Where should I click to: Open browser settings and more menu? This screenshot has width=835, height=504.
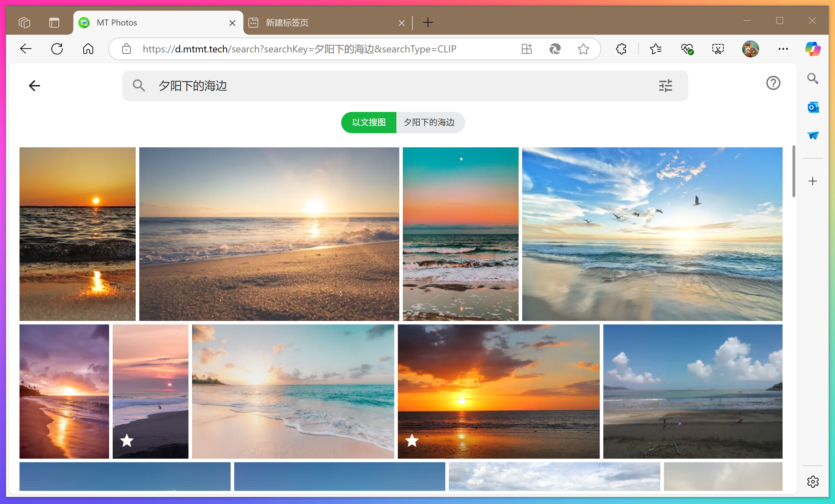coord(783,49)
